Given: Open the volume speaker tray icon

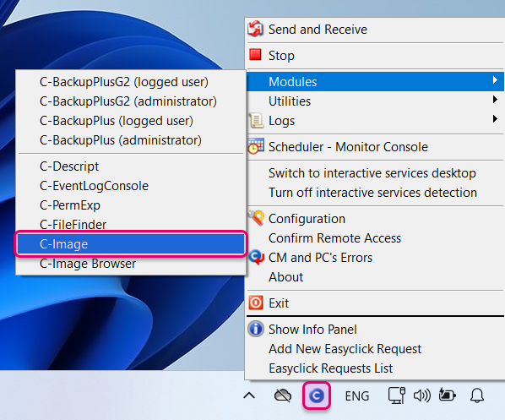Looking at the screenshot, I should pos(422,395).
